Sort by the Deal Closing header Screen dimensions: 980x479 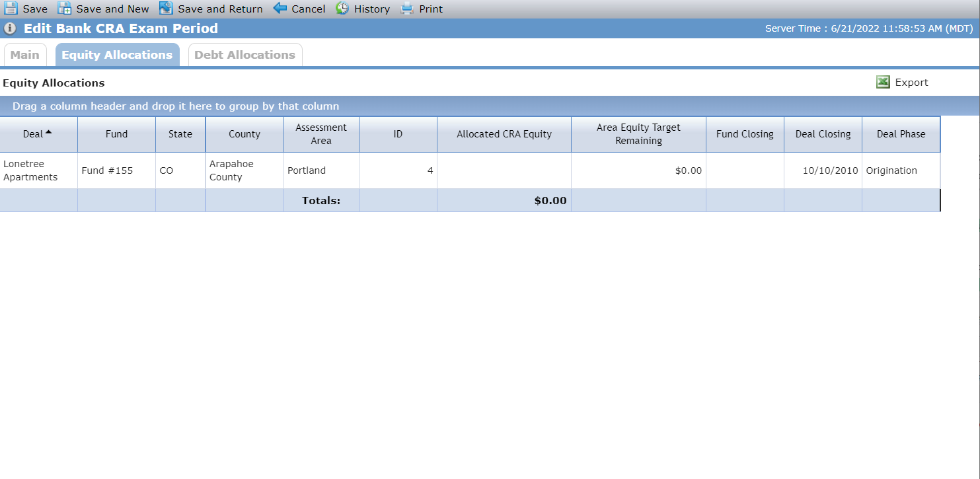pos(823,134)
